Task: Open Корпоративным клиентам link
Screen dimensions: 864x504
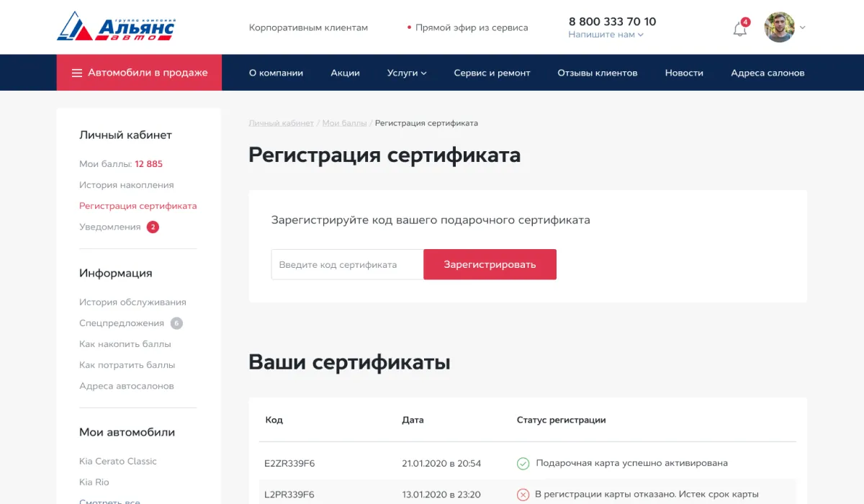Action: click(308, 28)
